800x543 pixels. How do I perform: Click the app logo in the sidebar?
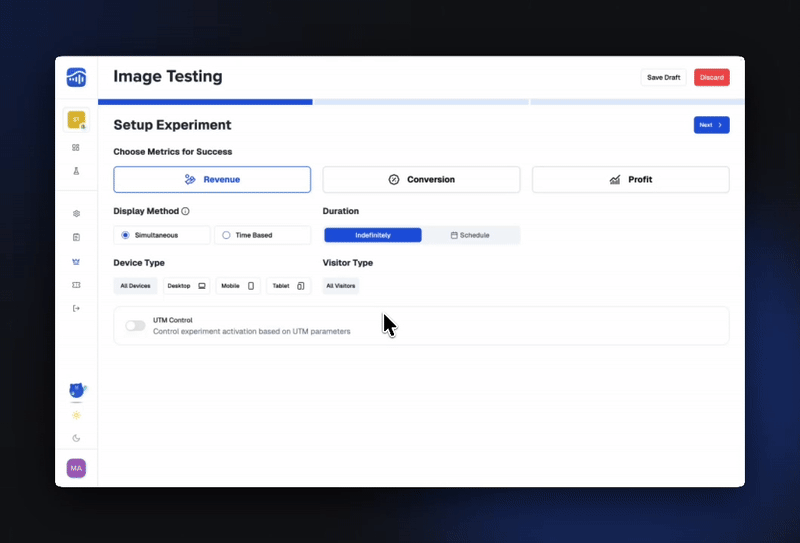point(76,78)
